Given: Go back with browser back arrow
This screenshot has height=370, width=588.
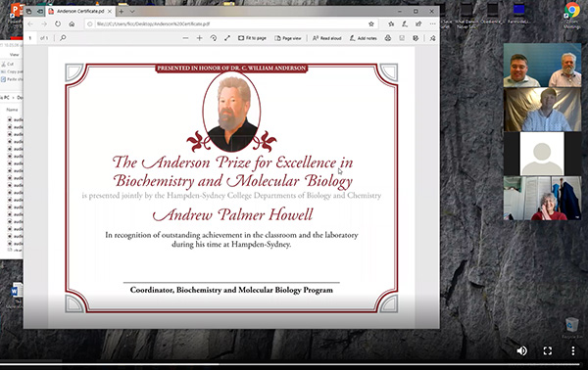Looking at the screenshot, I should pyautogui.click(x=30, y=23).
